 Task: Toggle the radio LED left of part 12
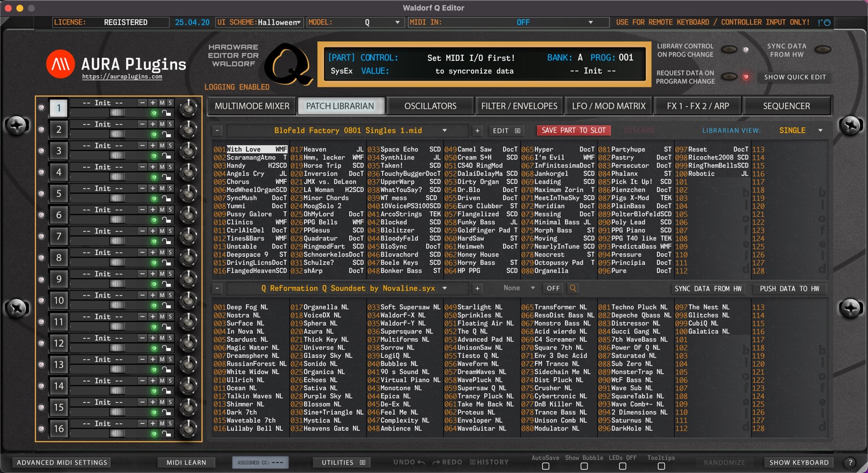coord(41,343)
